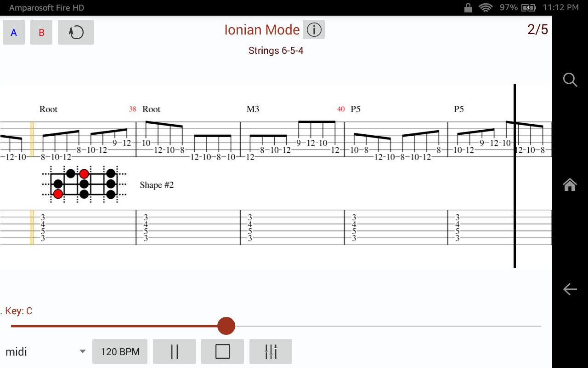Tap measure number 40

pos(341,109)
